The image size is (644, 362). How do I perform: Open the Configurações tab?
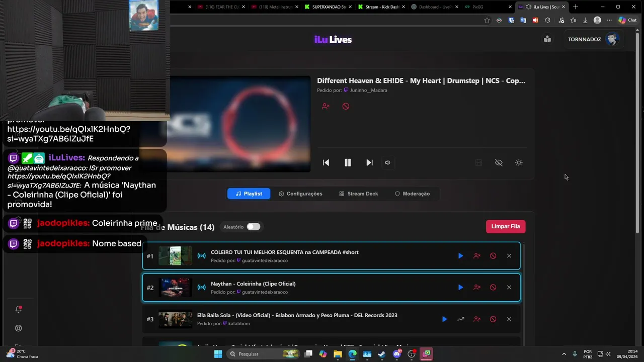click(x=300, y=194)
